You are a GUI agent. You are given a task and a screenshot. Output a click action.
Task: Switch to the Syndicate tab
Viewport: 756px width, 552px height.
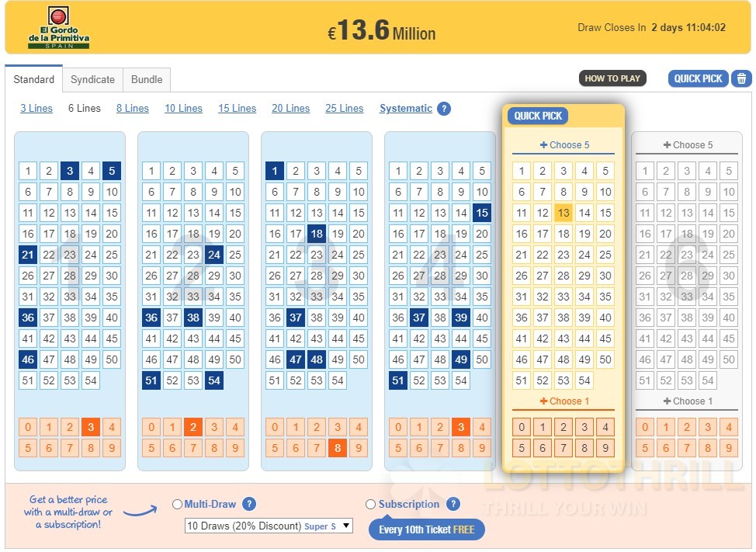point(92,79)
